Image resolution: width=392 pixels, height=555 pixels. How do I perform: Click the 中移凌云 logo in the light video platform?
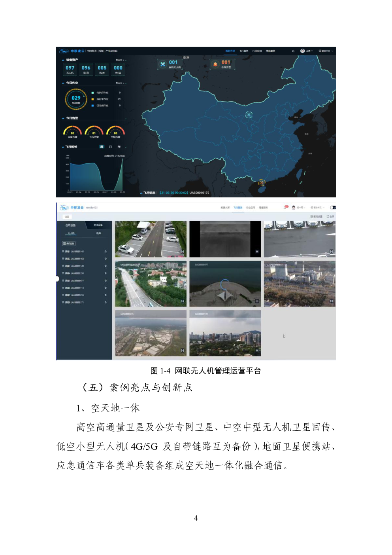pyautogui.click(x=72, y=208)
